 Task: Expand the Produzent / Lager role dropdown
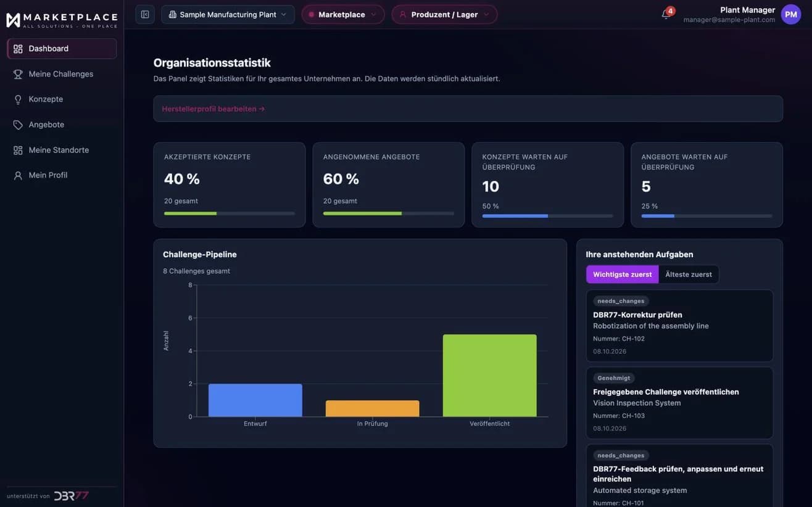444,14
